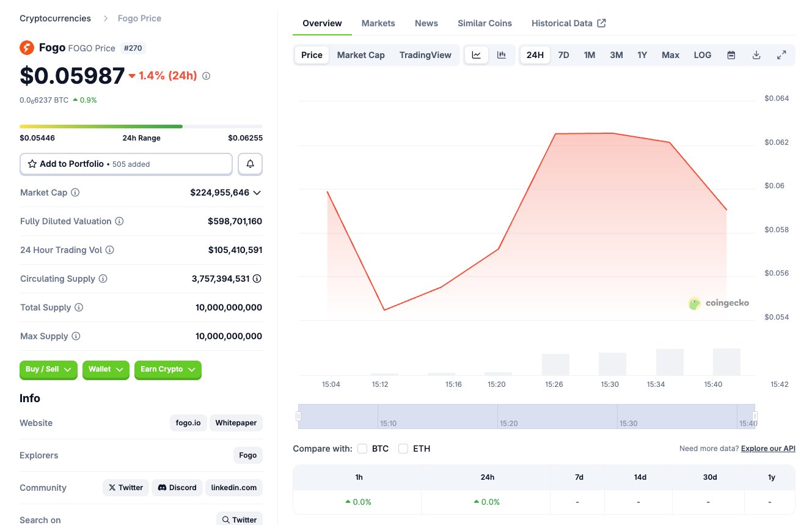
Task: Expand the Market Cap value chevron
Action: pyautogui.click(x=257, y=193)
